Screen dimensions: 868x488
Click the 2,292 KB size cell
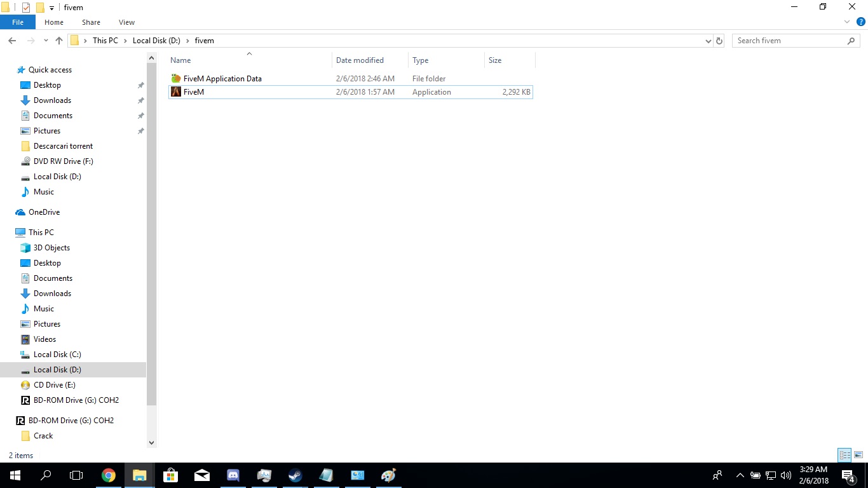pos(516,92)
